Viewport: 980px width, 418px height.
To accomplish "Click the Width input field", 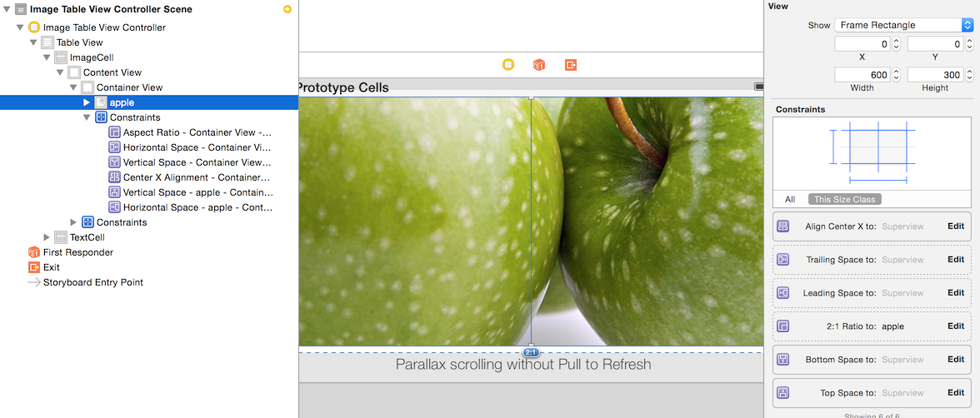I will click(862, 75).
